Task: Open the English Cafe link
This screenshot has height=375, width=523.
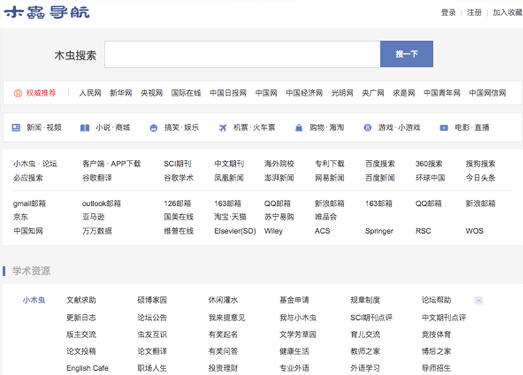Action: (87, 368)
